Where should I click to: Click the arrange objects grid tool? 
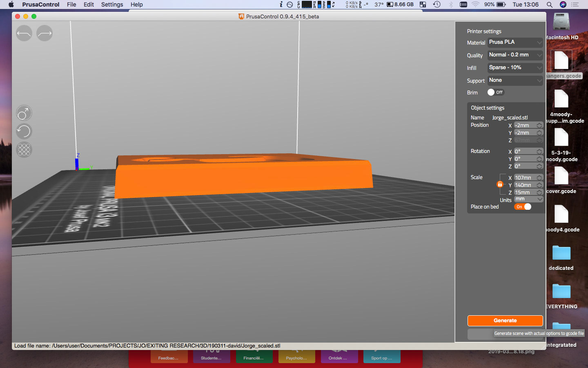coord(24,150)
